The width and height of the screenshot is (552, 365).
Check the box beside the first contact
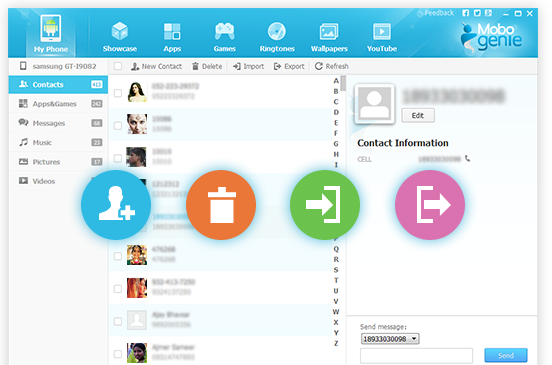(x=118, y=93)
